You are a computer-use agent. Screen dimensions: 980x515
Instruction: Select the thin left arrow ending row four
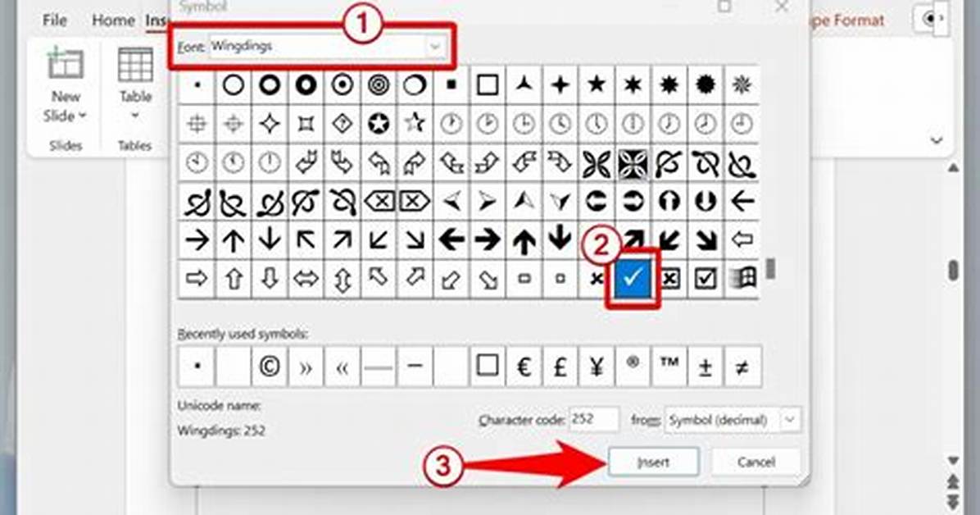tap(742, 201)
